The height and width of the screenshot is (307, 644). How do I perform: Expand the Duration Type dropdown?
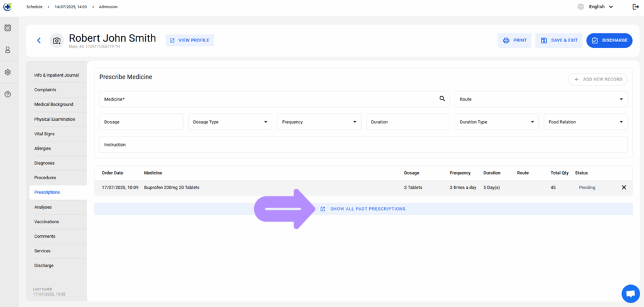pyautogui.click(x=497, y=122)
